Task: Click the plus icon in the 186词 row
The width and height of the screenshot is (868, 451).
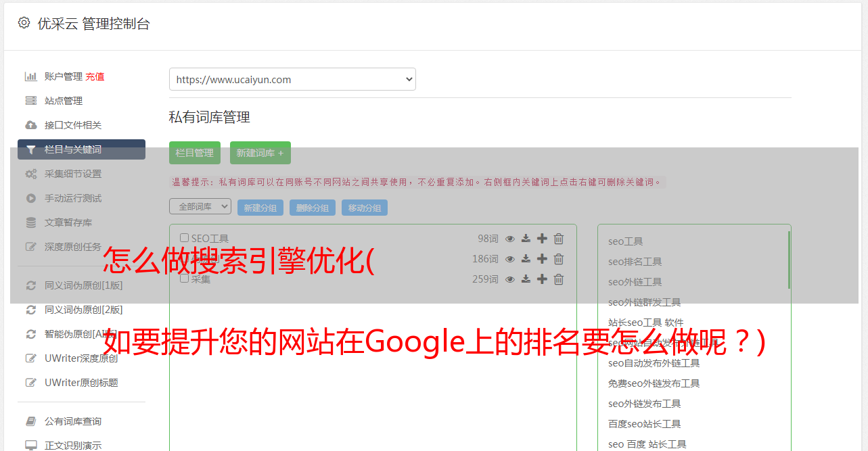Action: coord(542,259)
